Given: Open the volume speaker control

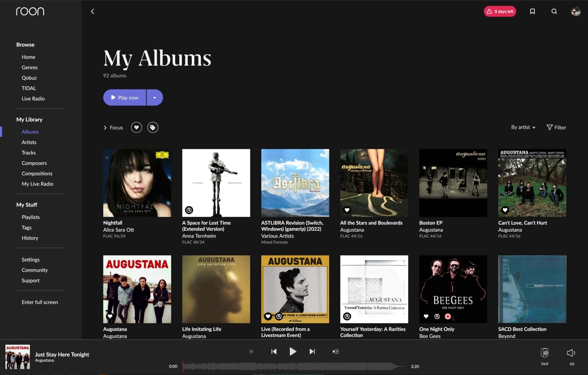Looking at the screenshot, I should (571, 353).
